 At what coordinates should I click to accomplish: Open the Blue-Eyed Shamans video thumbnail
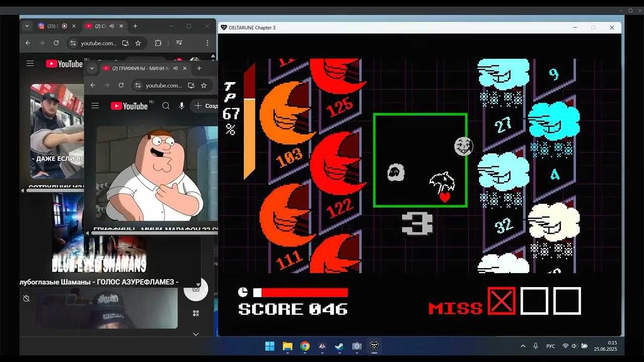(100, 233)
